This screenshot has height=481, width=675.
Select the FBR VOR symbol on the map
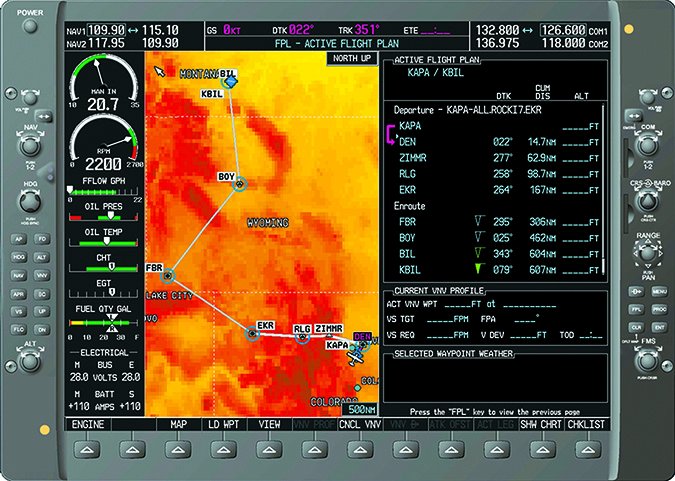[x=168, y=275]
